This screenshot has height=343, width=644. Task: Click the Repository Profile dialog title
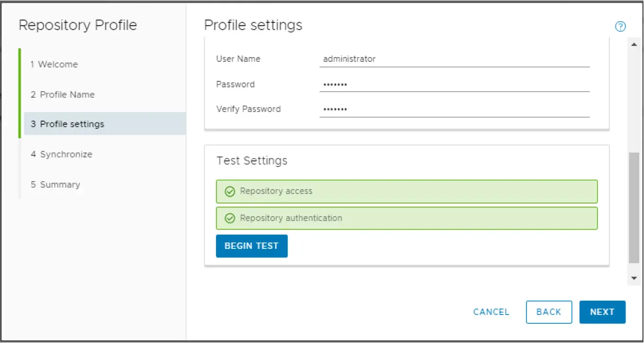point(78,25)
